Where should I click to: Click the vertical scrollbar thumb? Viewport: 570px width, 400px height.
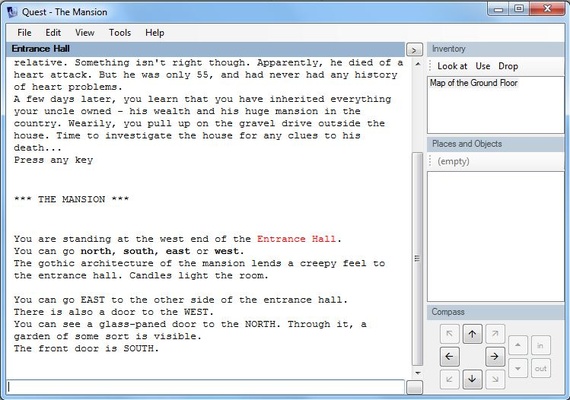tap(418, 259)
